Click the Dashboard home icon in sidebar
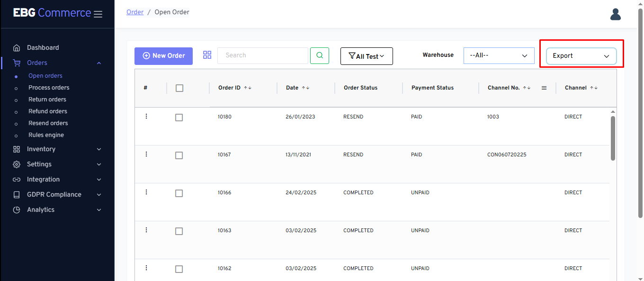This screenshot has height=281, width=644. [x=17, y=48]
